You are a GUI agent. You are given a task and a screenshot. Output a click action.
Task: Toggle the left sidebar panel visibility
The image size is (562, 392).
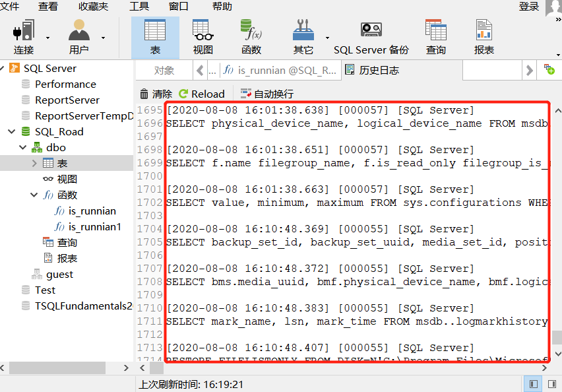(x=533, y=384)
